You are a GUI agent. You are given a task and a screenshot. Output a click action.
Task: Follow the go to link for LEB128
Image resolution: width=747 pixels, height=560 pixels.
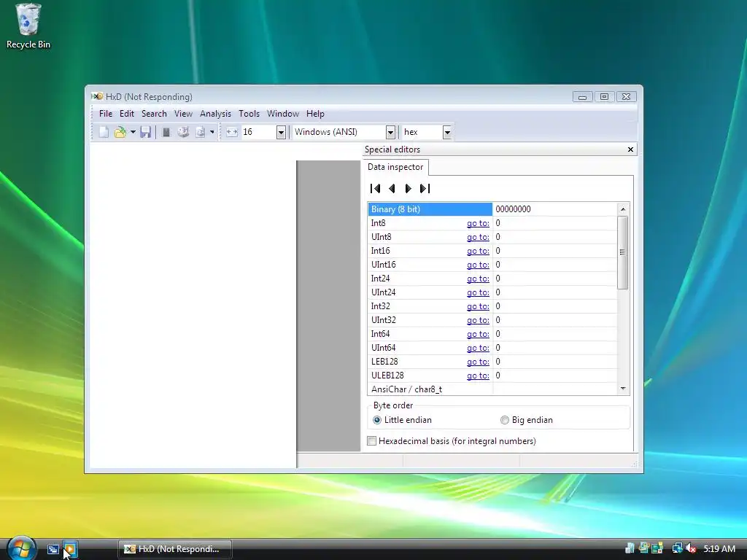coord(478,362)
